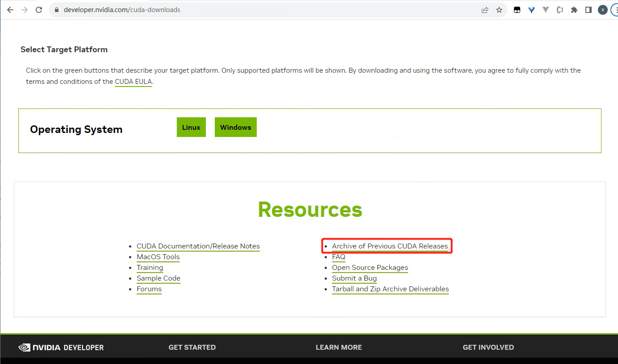Toggle the browser side panel
618x364 pixels.
tap(589, 10)
